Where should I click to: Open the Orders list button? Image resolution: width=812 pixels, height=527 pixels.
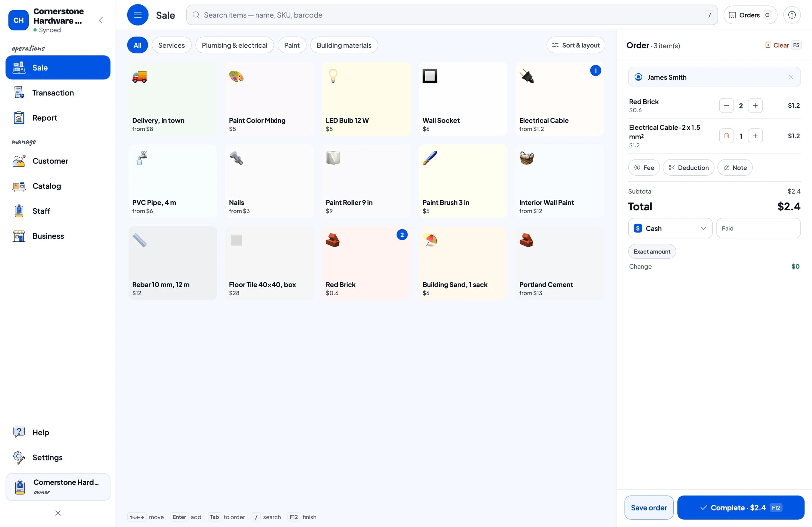pyautogui.click(x=750, y=15)
